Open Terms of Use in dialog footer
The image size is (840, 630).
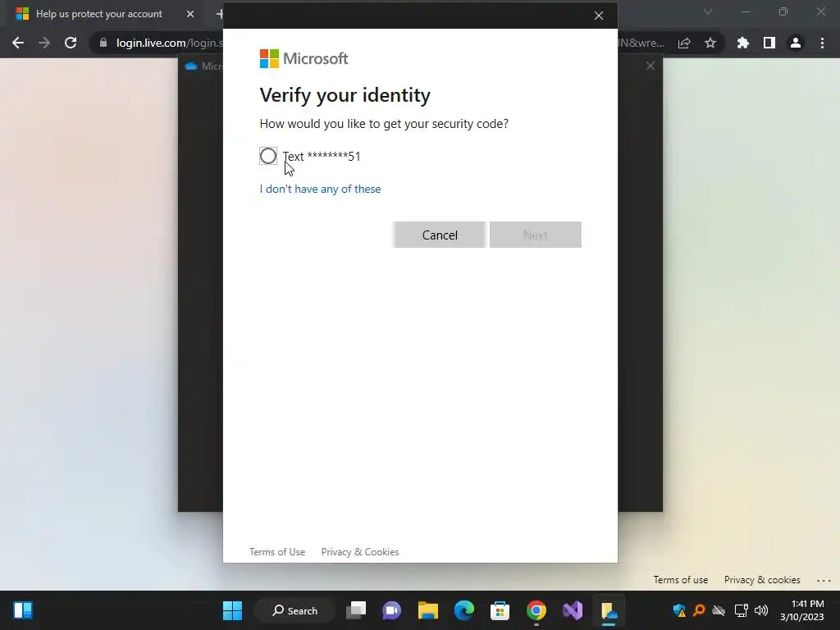pos(277,552)
